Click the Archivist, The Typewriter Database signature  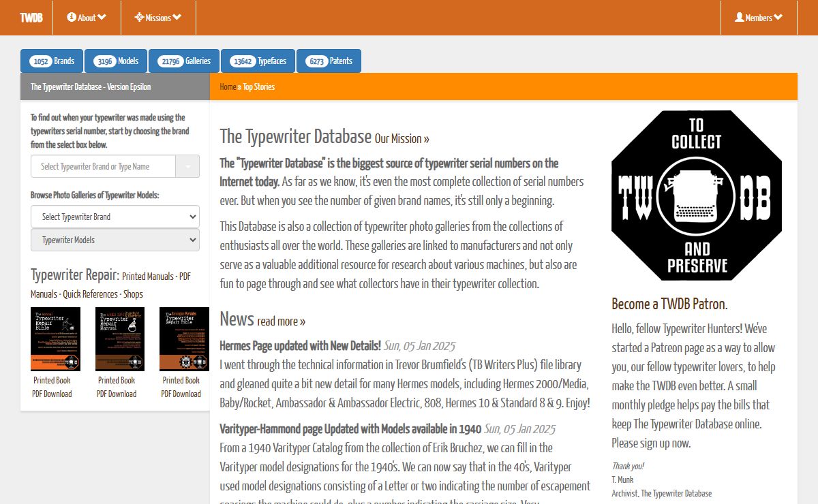point(661,493)
